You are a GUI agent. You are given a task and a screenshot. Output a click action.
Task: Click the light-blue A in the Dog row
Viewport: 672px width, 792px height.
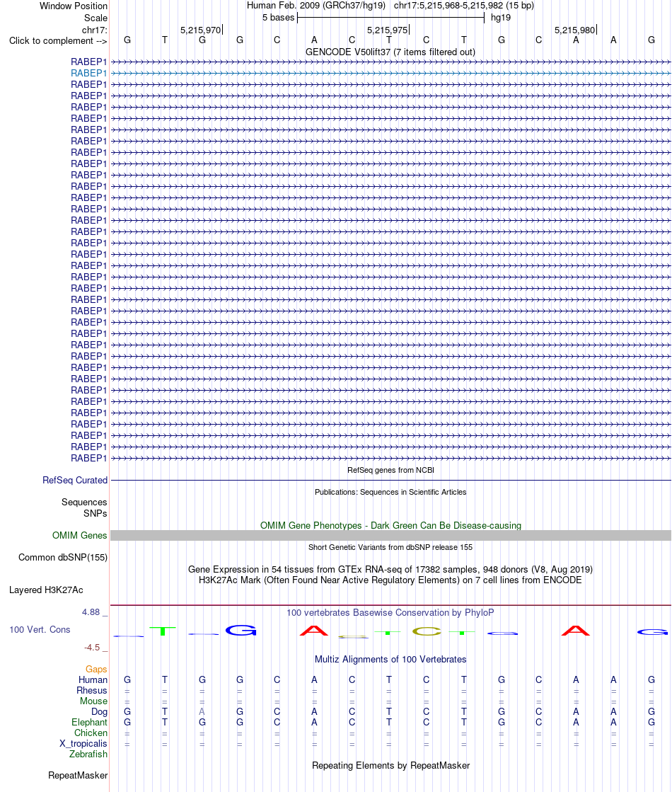pos(202,712)
